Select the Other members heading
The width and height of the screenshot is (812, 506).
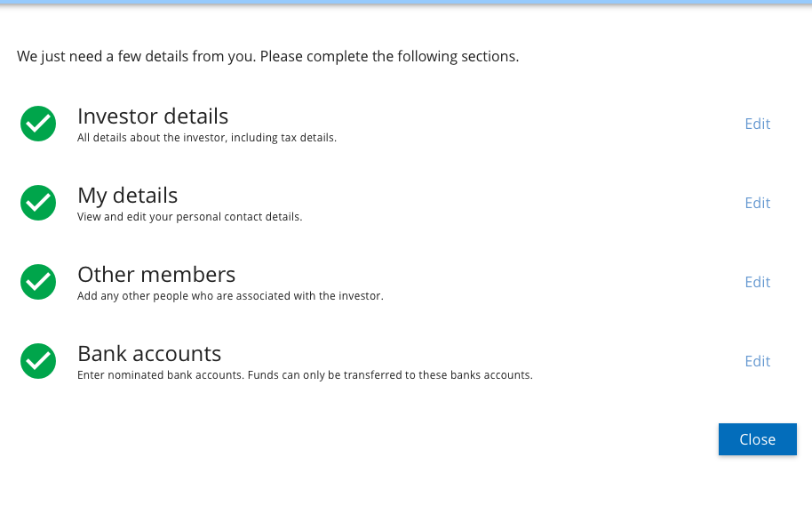tap(156, 274)
